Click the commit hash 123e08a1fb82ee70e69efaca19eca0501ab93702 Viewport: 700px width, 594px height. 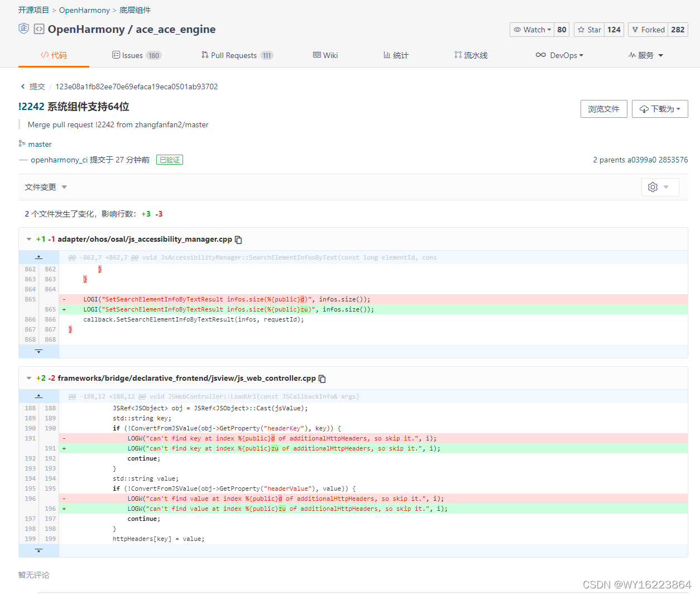pyautogui.click(x=137, y=87)
